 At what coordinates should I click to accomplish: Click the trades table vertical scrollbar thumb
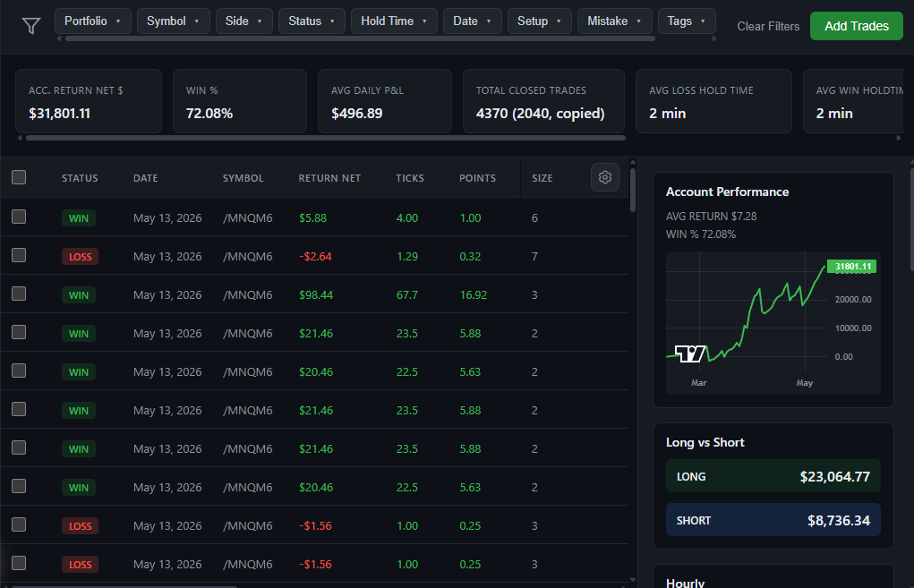633,190
